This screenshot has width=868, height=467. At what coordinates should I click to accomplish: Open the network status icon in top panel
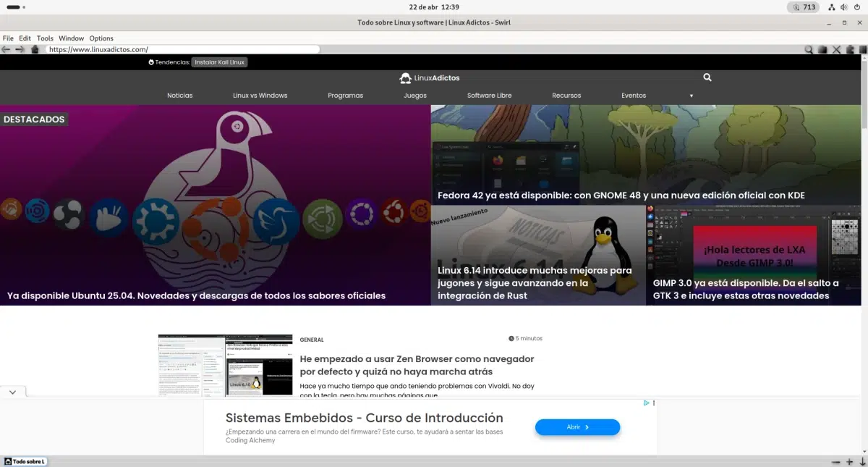(x=832, y=7)
